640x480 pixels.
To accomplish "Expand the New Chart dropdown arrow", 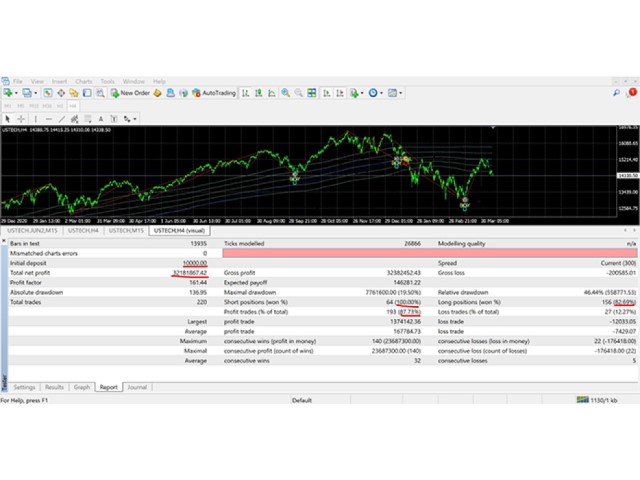I will (16, 93).
